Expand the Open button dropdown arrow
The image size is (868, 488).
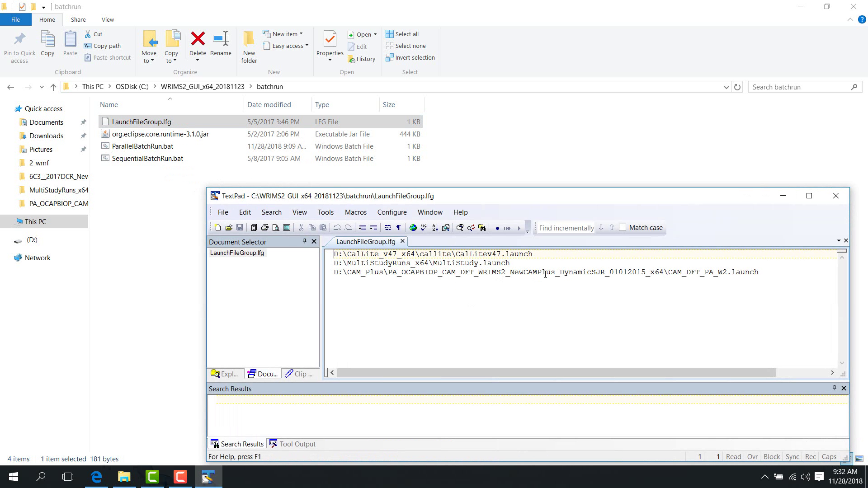(x=375, y=34)
